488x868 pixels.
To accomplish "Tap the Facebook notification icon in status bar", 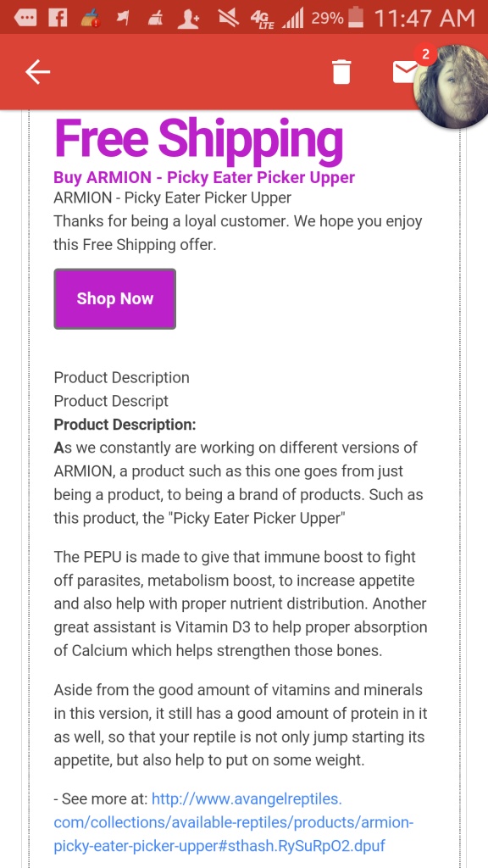I will pyautogui.click(x=58, y=19).
